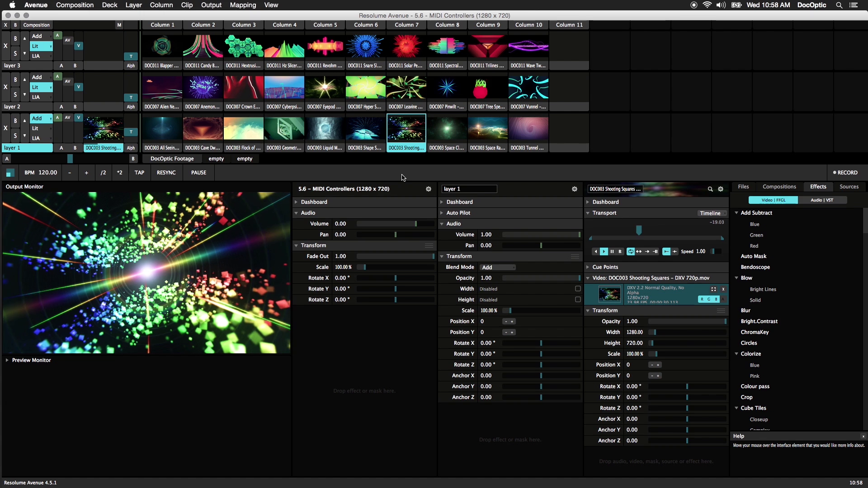Select play once mode arrow icon
This screenshot has height=488, width=868.
click(647, 251)
